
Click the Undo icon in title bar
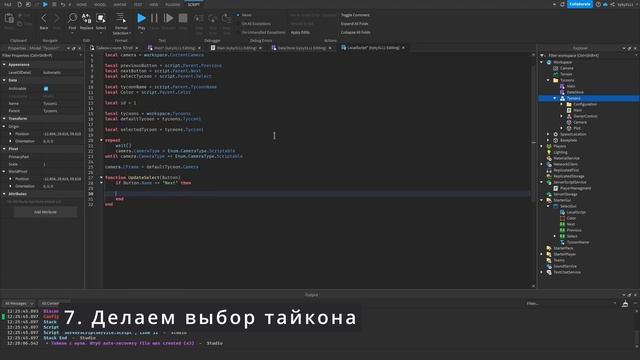[x=63, y=4]
